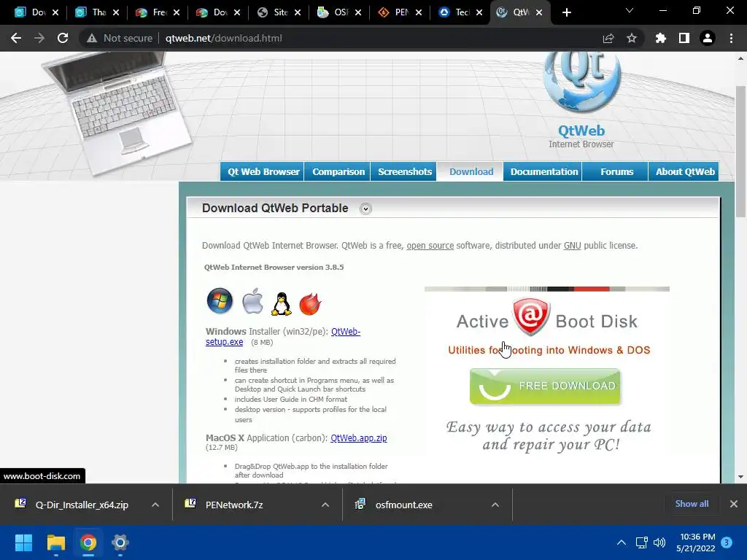Toggle the Chrome side panel icon

click(x=684, y=38)
